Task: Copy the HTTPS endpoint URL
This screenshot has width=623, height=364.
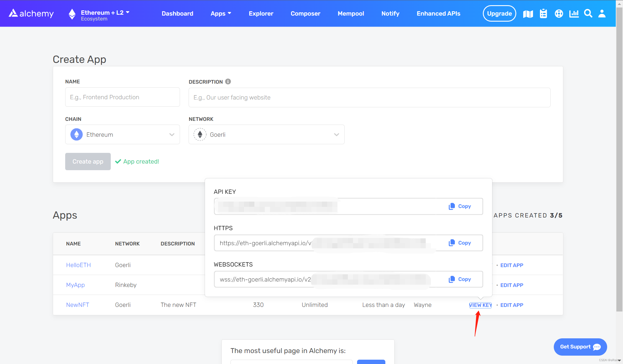Action: [x=460, y=243]
